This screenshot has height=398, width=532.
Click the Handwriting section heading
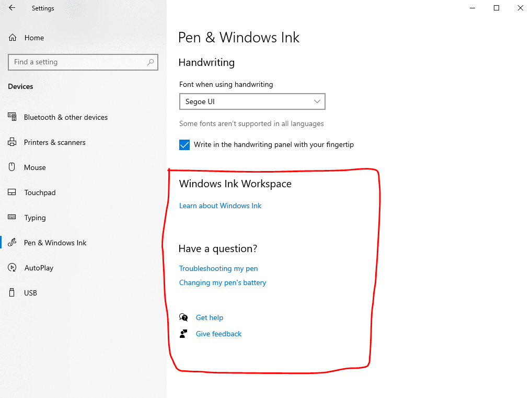(x=206, y=62)
